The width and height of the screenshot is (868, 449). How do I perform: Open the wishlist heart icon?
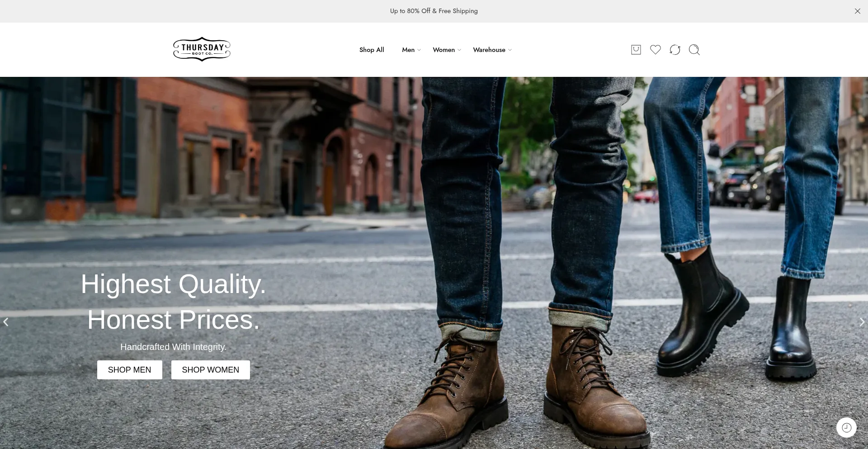tap(655, 50)
